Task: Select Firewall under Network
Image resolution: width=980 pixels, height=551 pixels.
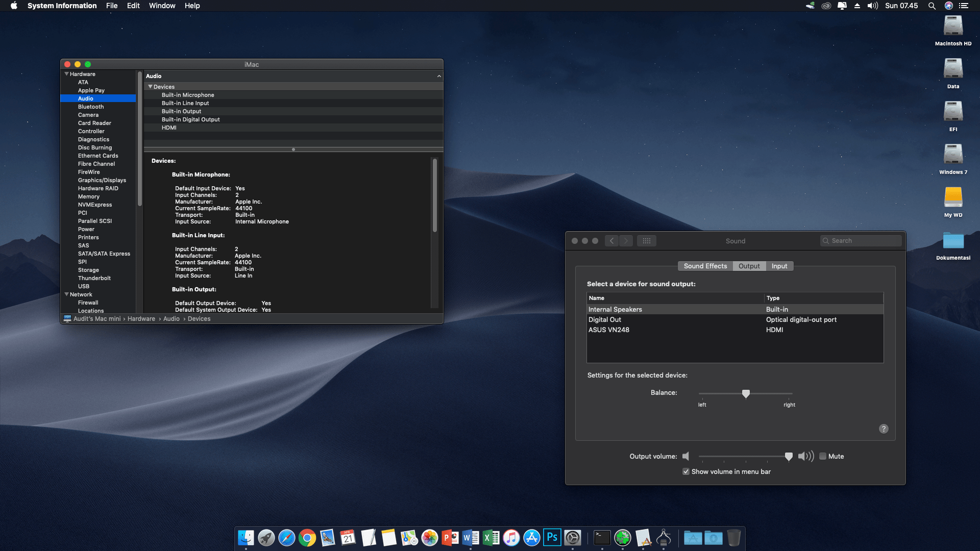Action: tap(98, 303)
